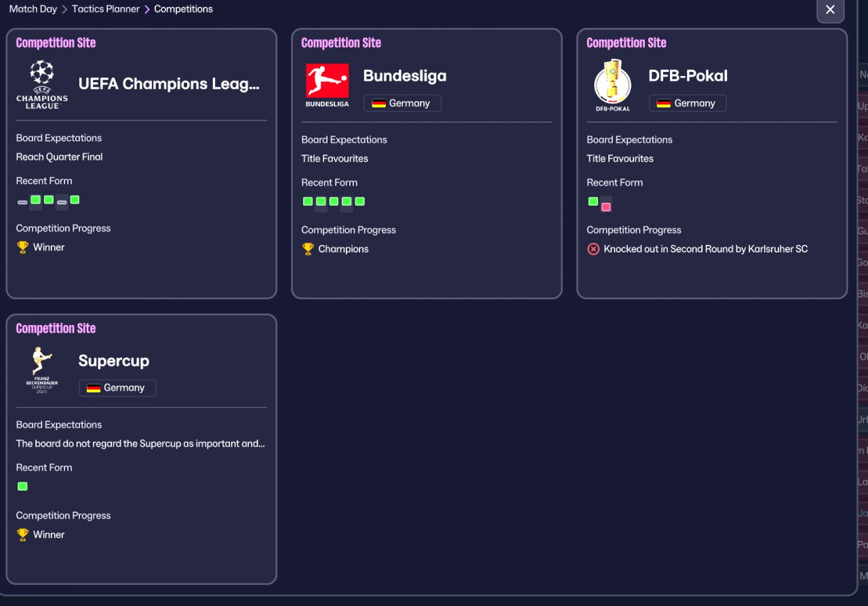868x606 pixels.
Task: Click 'Title Favourites' in Bundesliga card
Action: click(335, 158)
